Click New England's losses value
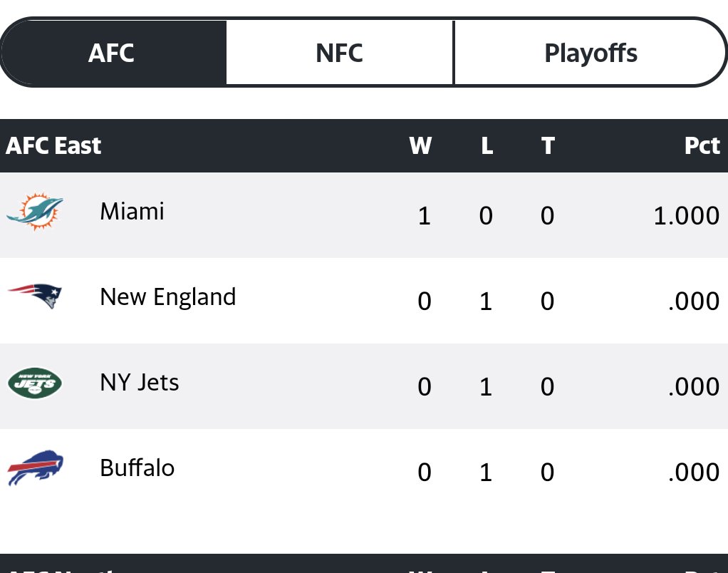This screenshot has width=728, height=573. (x=486, y=301)
